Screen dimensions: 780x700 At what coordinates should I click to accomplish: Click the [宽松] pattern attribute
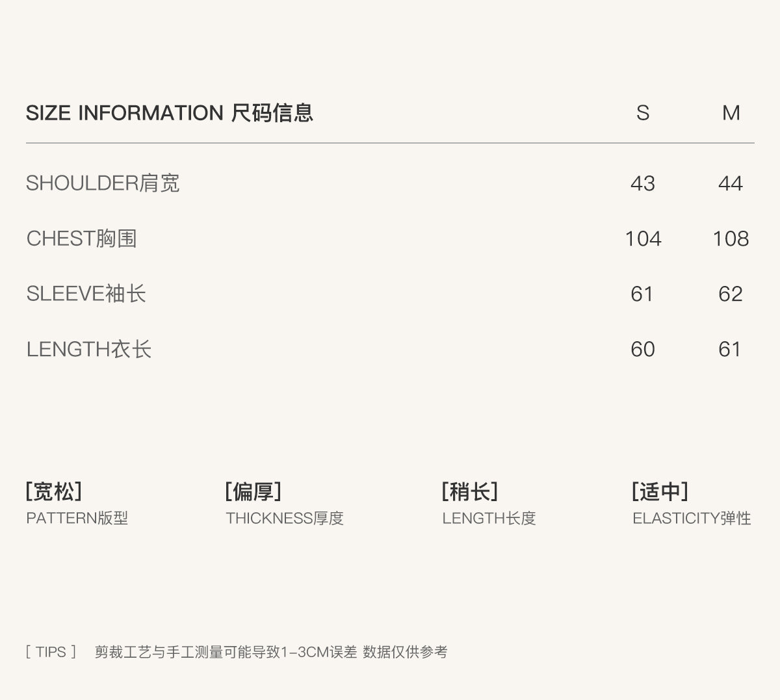54,491
